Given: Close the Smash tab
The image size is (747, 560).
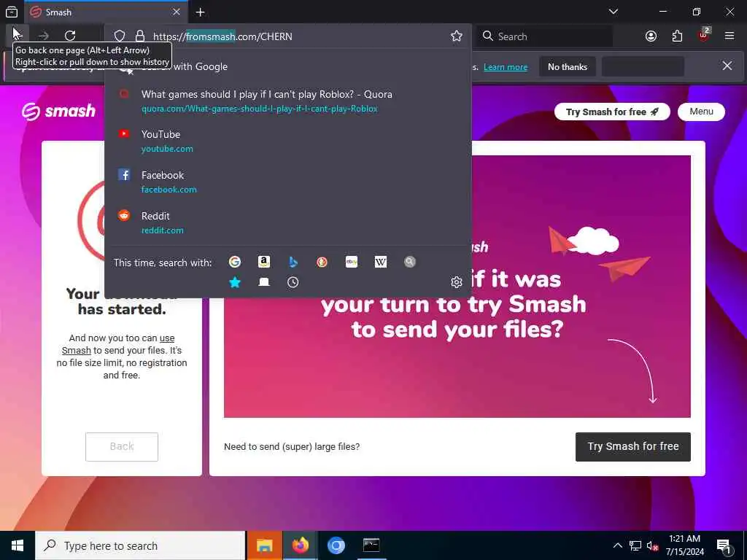Looking at the screenshot, I should (177, 12).
